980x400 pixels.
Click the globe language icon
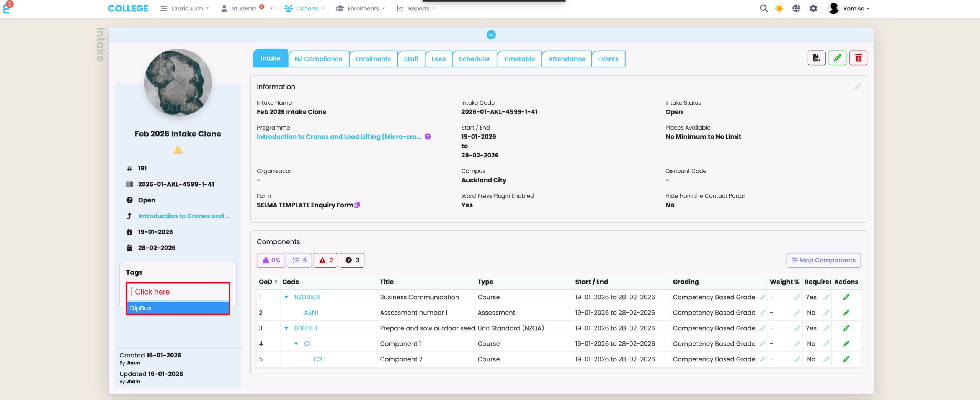coord(796,8)
